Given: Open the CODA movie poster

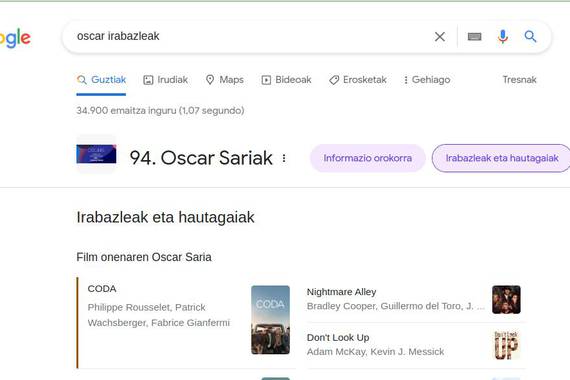Looking at the screenshot, I should tap(270, 320).
